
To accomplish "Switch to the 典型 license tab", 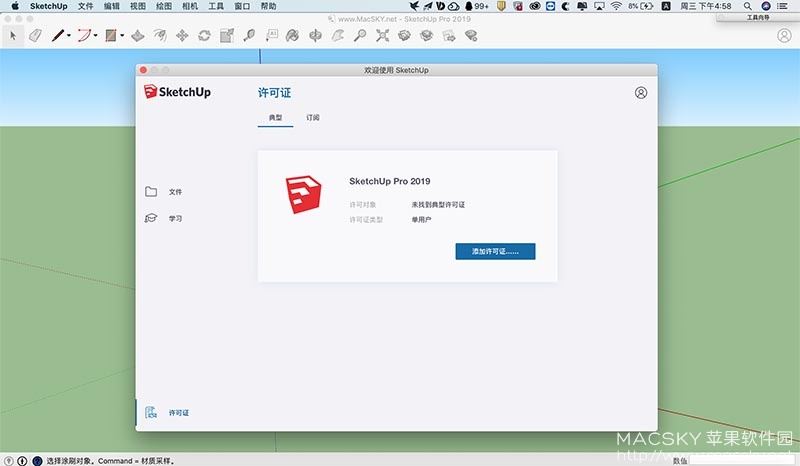I will click(276, 117).
